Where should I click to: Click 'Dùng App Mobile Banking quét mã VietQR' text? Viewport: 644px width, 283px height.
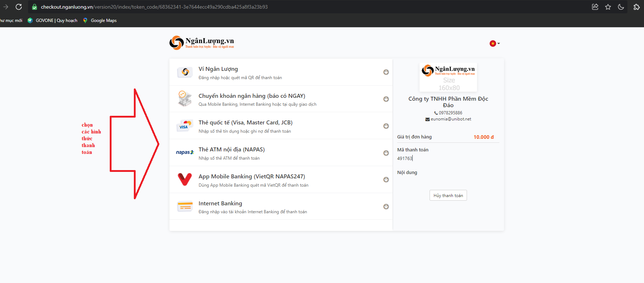[253, 185]
